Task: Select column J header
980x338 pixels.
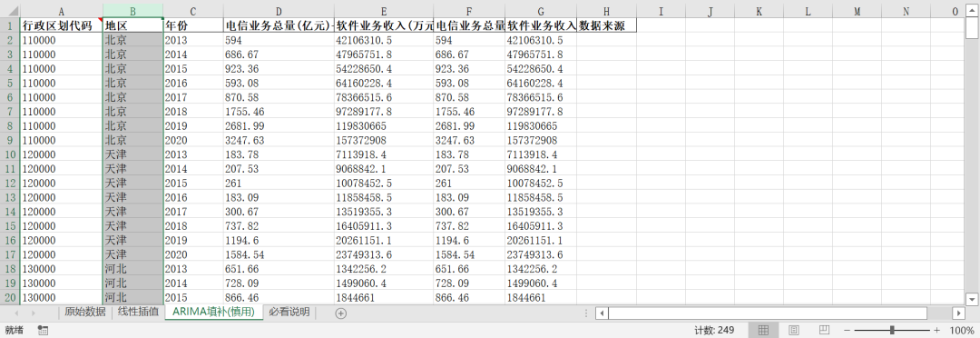Action: [710, 11]
